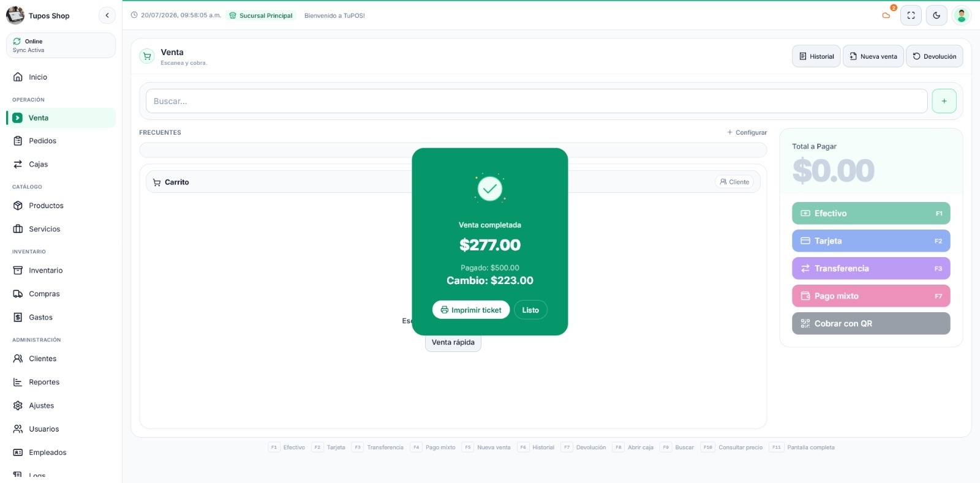Image resolution: width=980 pixels, height=483 pixels.
Task: Click the F8 Abrir caja shortcut hint
Action: 633,447
